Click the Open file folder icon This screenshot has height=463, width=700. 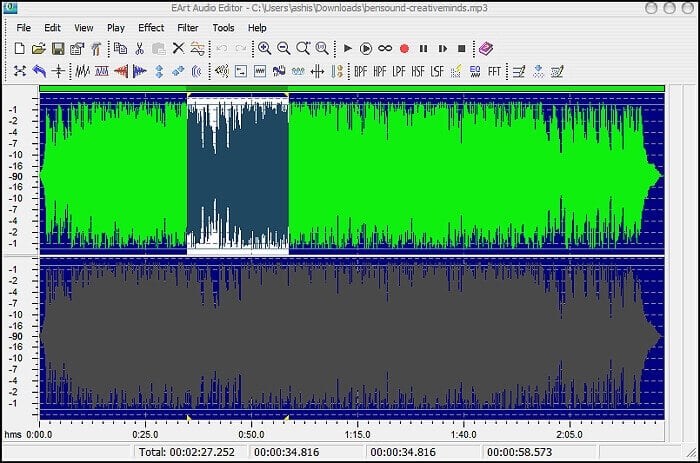pyautogui.click(x=38, y=48)
